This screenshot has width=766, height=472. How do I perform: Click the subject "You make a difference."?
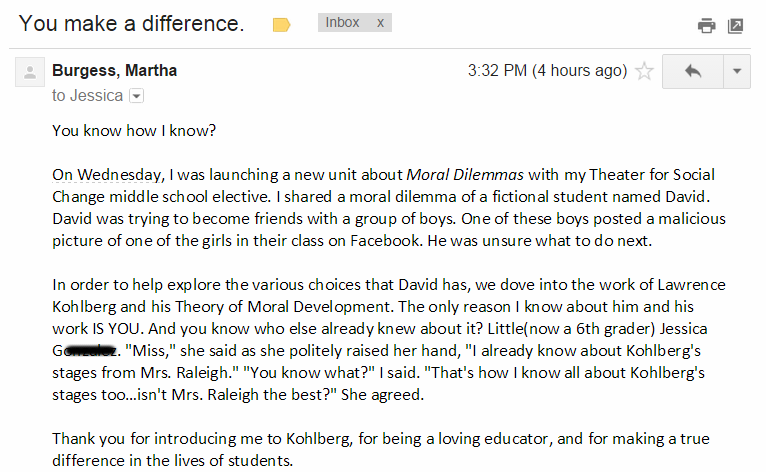(x=131, y=23)
